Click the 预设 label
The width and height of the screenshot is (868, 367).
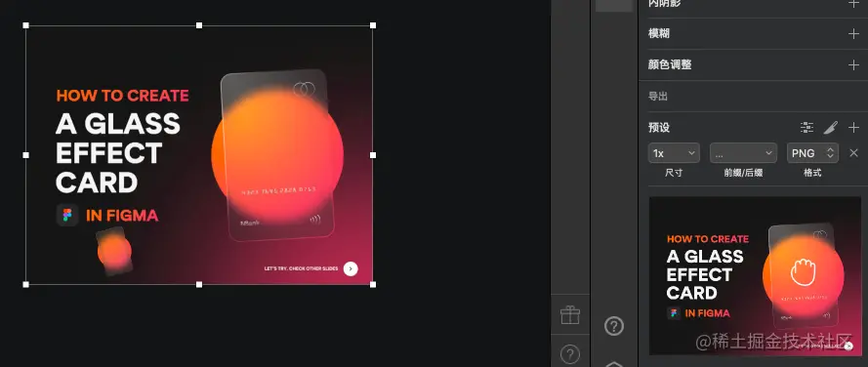[x=659, y=128]
